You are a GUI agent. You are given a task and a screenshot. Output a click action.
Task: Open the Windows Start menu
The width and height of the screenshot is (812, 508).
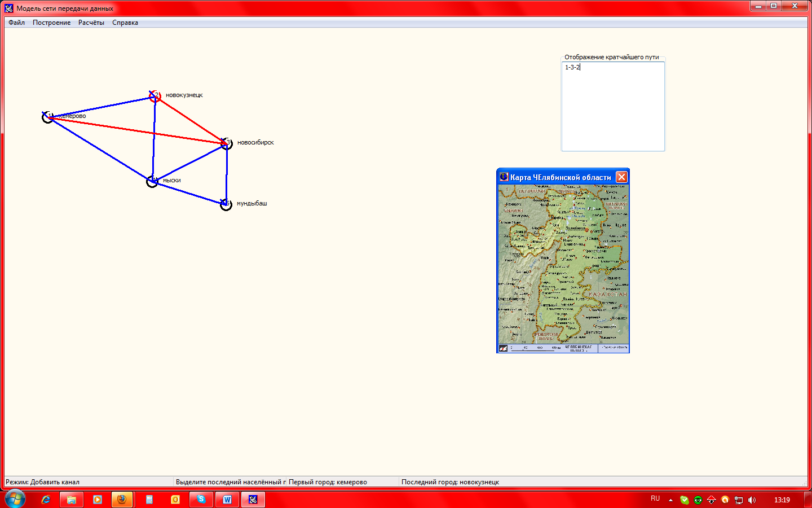click(x=15, y=500)
